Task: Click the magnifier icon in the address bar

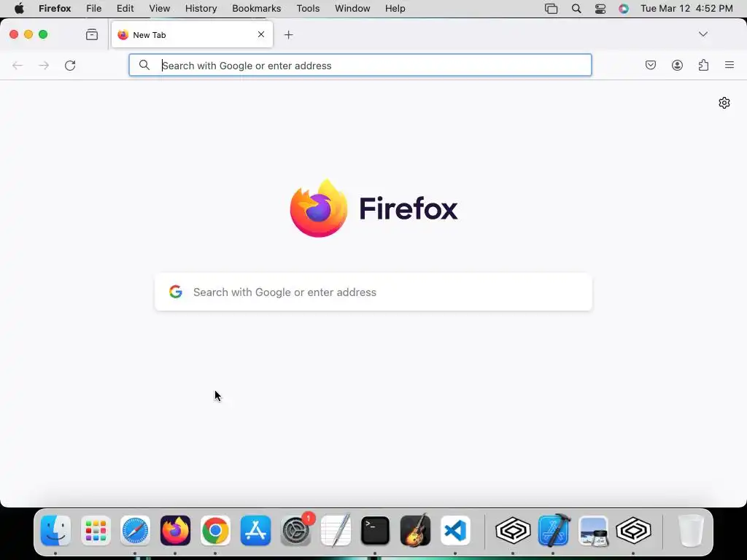Action: (x=144, y=65)
